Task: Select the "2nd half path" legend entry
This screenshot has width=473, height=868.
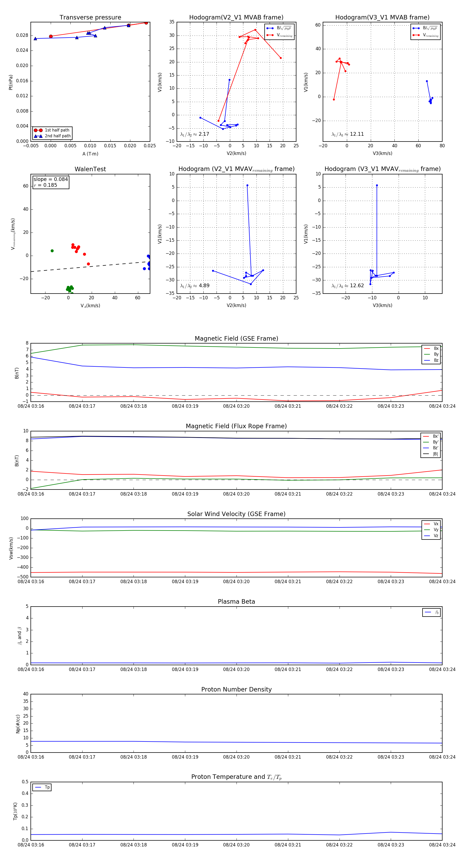Action: click(52, 136)
